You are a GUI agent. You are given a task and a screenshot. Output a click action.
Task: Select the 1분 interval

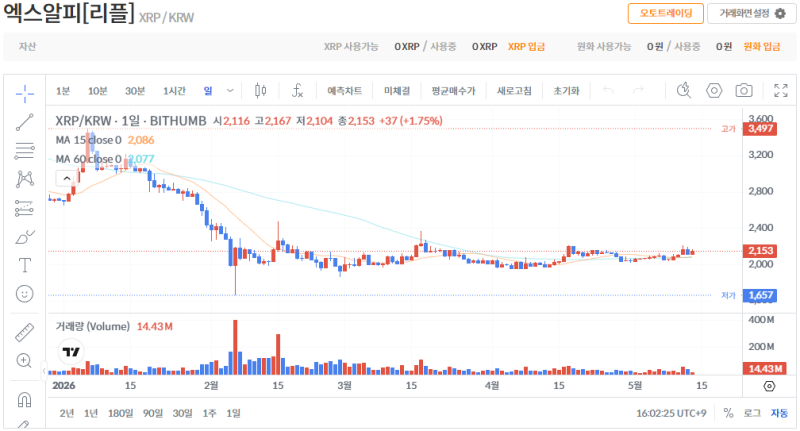tap(63, 91)
